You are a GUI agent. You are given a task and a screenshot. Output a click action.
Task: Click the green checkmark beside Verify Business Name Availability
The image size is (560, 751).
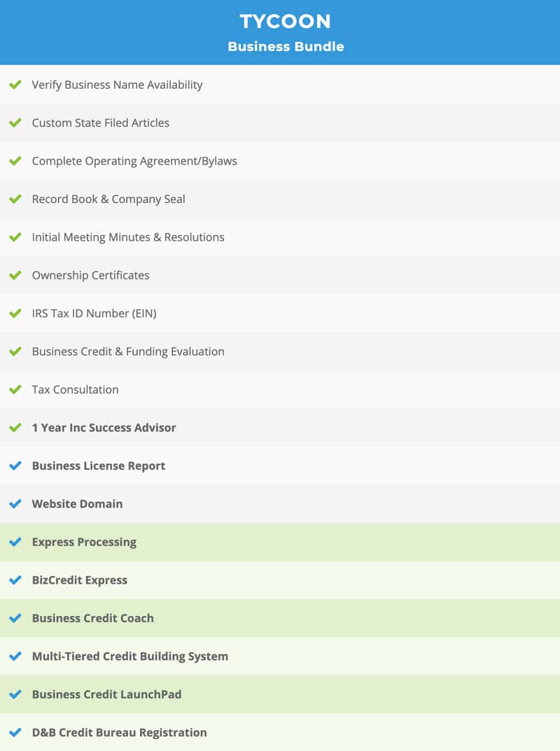[x=15, y=85]
